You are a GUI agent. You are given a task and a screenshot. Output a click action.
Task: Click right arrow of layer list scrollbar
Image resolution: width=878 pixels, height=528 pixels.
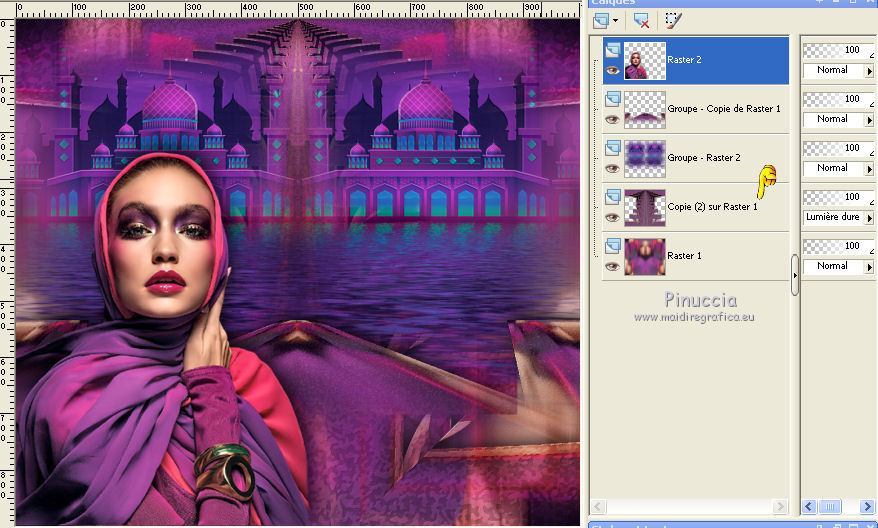[x=780, y=507]
